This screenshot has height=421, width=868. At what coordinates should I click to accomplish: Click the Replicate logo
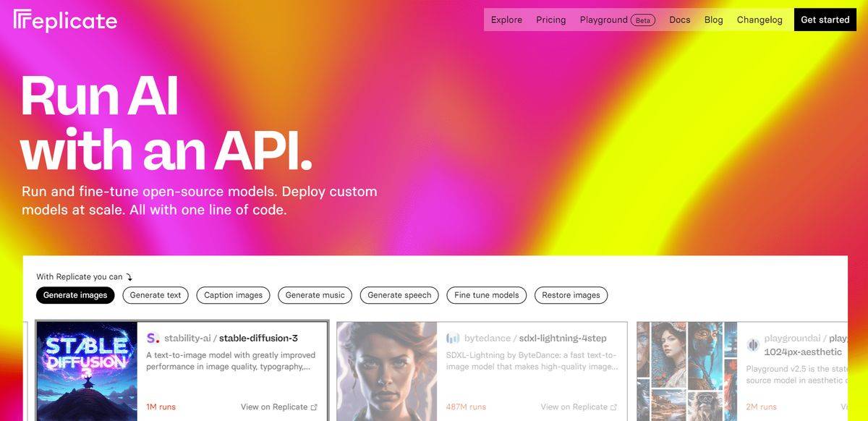pos(65,20)
